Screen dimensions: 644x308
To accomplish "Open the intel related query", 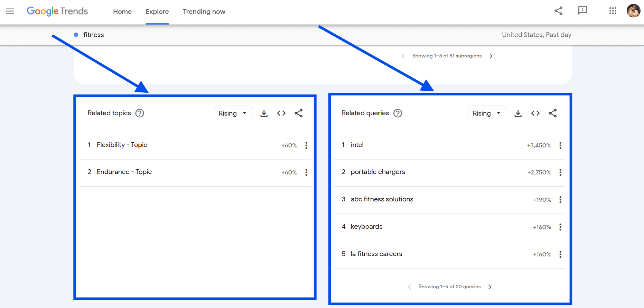I will coord(357,145).
